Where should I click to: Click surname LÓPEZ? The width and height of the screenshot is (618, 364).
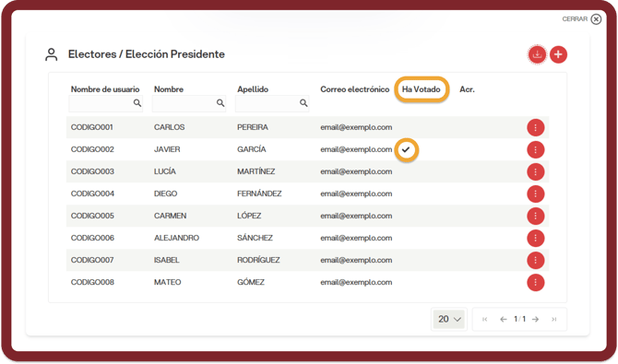tap(249, 216)
